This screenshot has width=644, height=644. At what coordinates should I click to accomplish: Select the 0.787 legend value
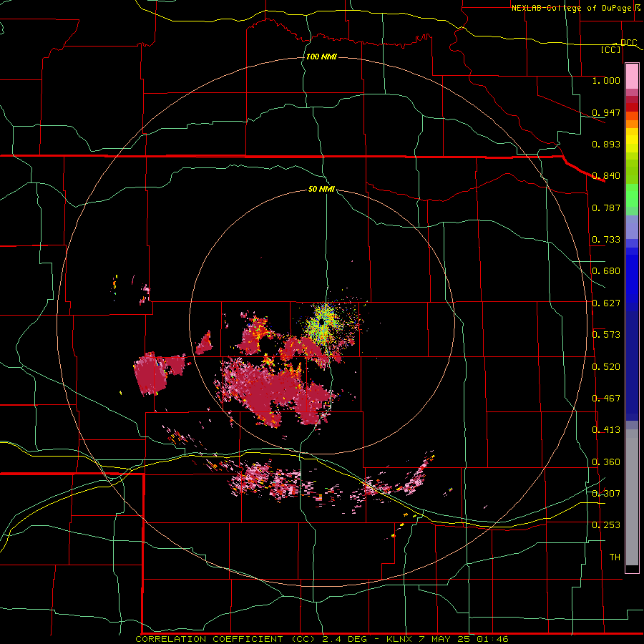click(x=606, y=208)
